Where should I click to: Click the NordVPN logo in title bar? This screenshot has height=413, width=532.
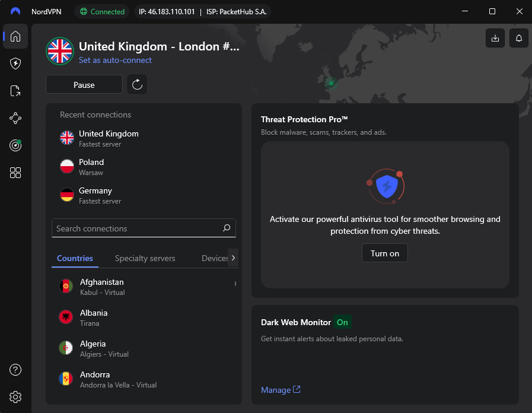point(15,11)
